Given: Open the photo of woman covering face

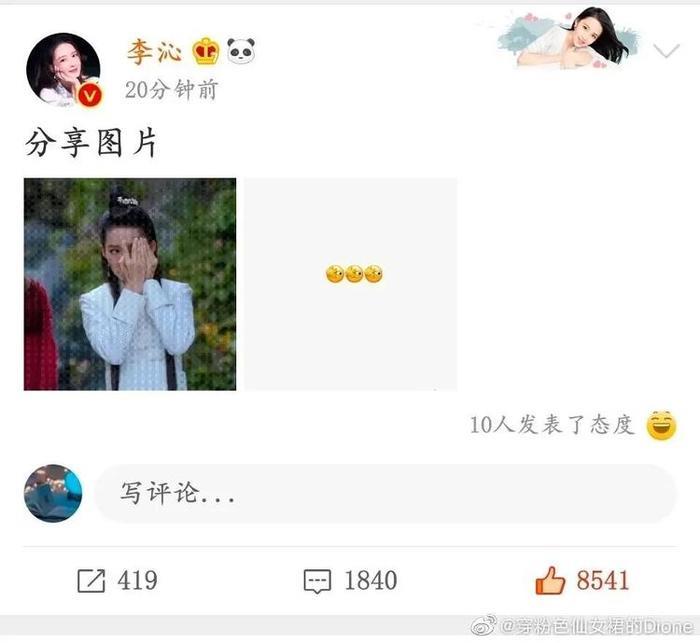Looking at the screenshot, I should (130, 284).
